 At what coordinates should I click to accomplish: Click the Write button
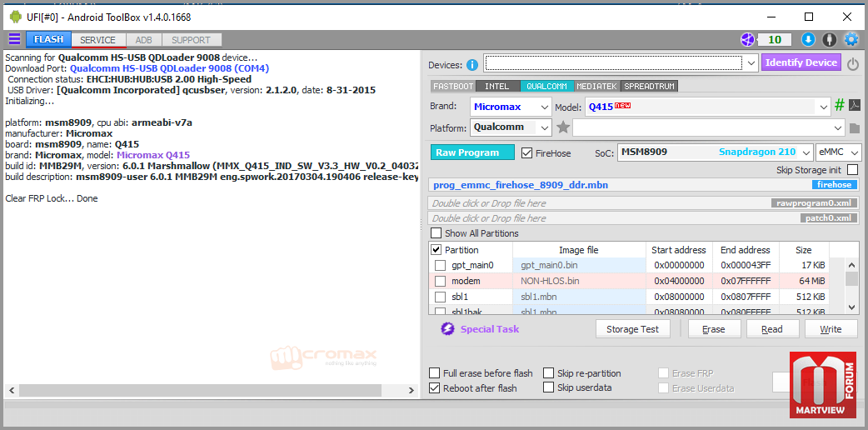pyautogui.click(x=831, y=329)
